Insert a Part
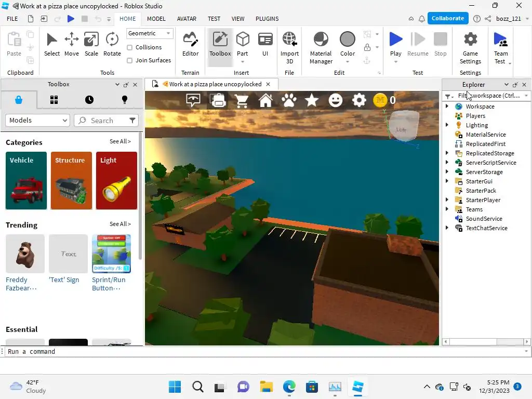The width and height of the screenshot is (532, 399). 242,45
